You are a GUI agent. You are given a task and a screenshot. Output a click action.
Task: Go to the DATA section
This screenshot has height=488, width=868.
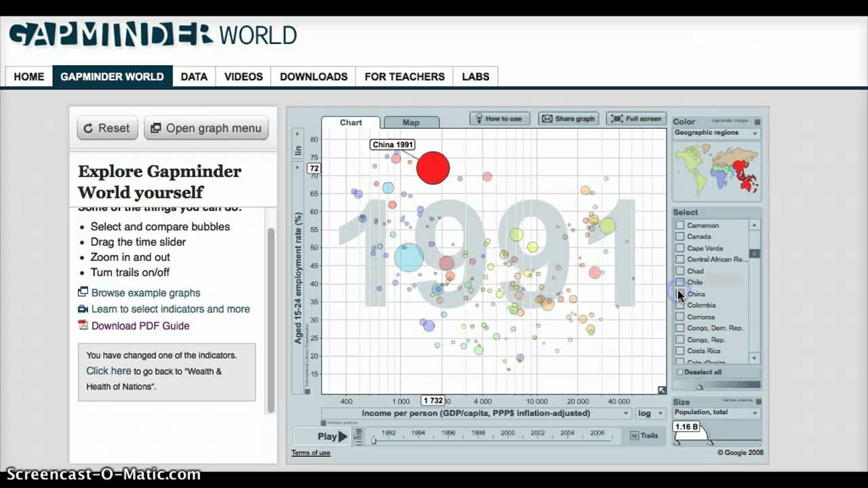(194, 77)
